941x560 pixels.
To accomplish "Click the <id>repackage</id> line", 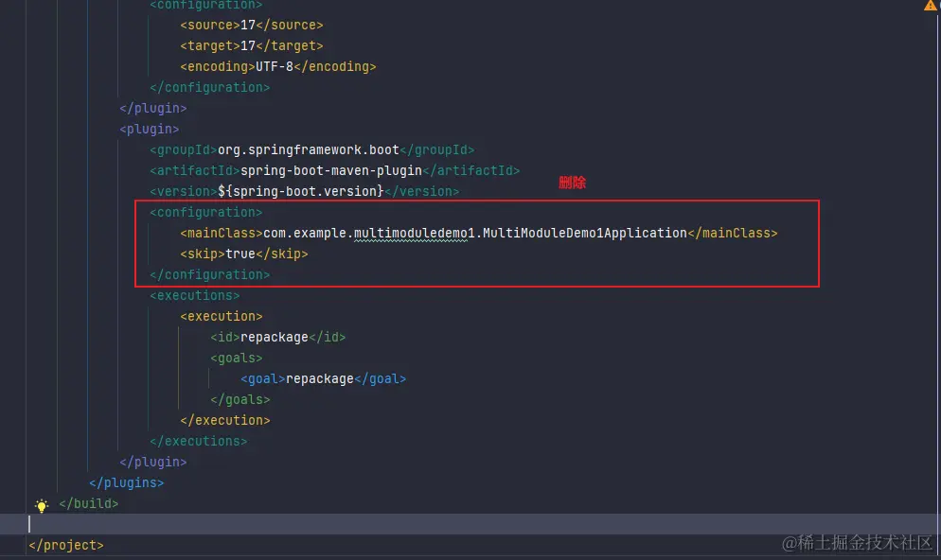I will point(278,338).
